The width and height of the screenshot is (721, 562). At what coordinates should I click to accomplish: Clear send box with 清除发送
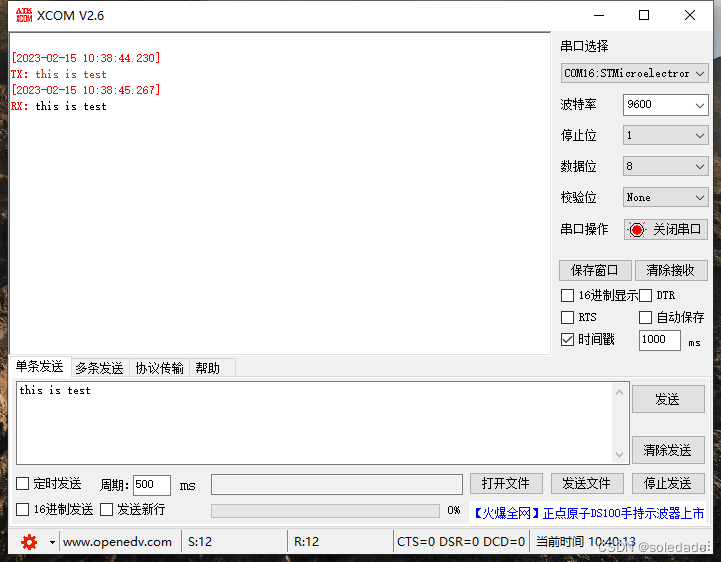pyautogui.click(x=668, y=450)
